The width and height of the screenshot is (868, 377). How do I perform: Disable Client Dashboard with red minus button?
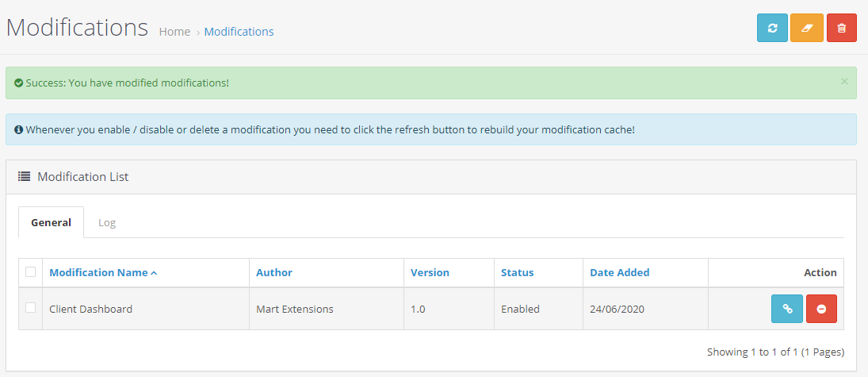[x=821, y=309]
